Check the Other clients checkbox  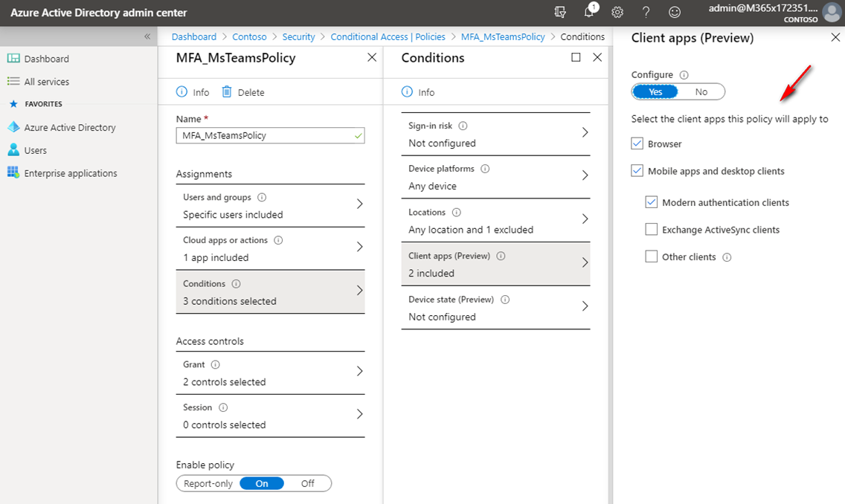pyautogui.click(x=652, y=256)
